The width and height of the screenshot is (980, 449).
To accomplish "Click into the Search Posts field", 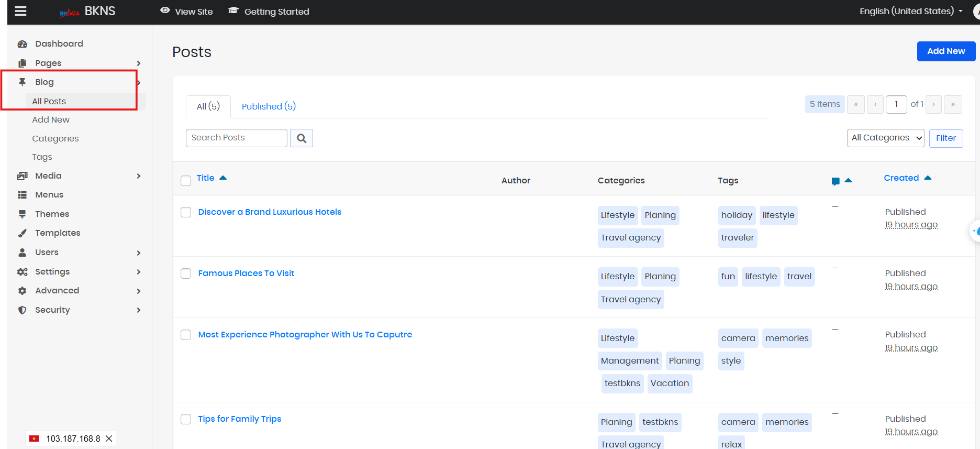I will (x=237, y=138).
